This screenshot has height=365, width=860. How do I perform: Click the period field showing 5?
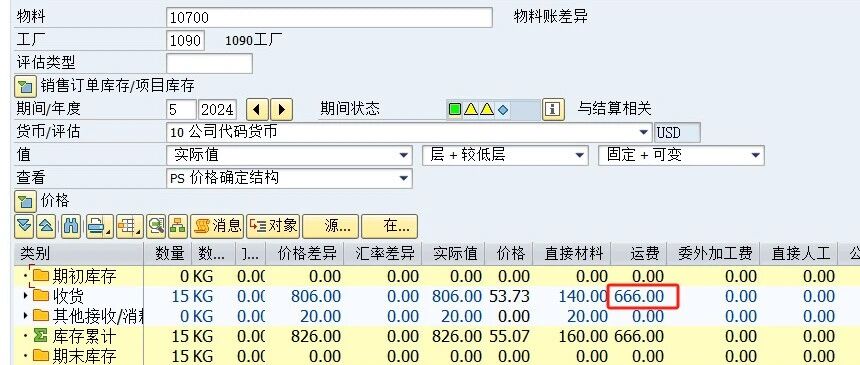181,110
